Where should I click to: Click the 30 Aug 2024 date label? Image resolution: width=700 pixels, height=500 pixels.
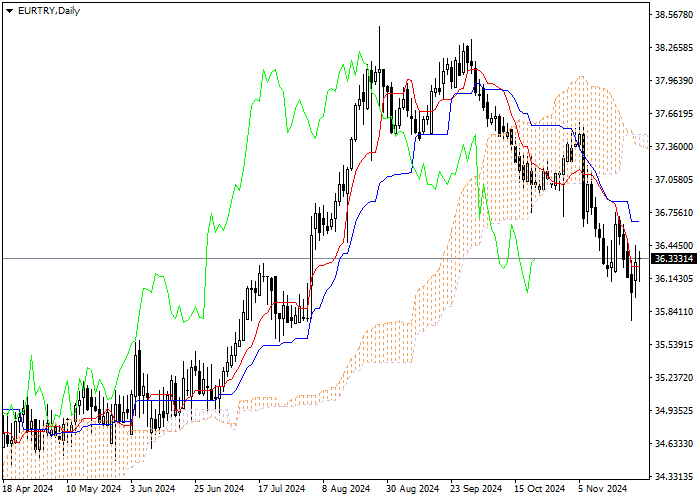tap(412, 489)
